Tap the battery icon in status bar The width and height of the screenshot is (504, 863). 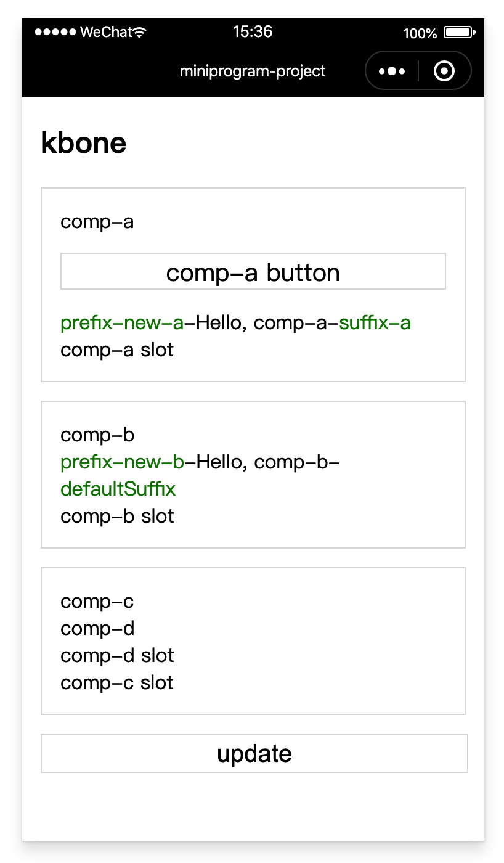pyautogui.click(x=459, y=32)
